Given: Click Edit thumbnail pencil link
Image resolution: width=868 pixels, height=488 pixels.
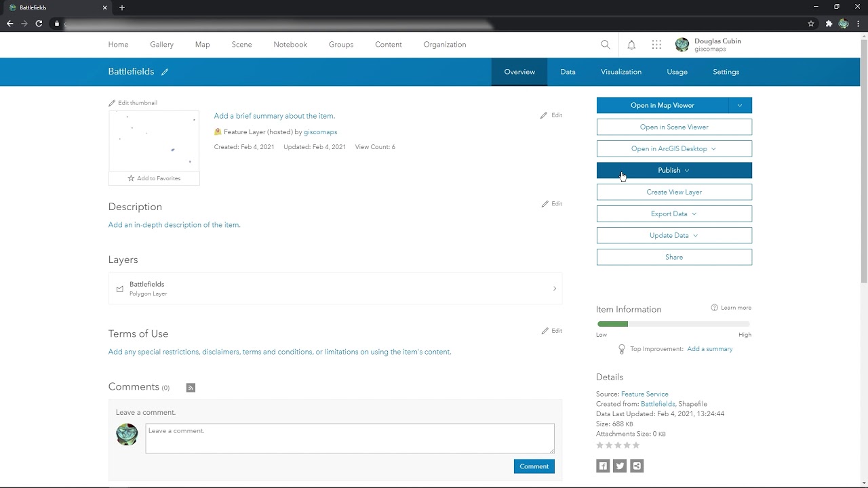Looking at the screenshot, I should coord(133,103).
